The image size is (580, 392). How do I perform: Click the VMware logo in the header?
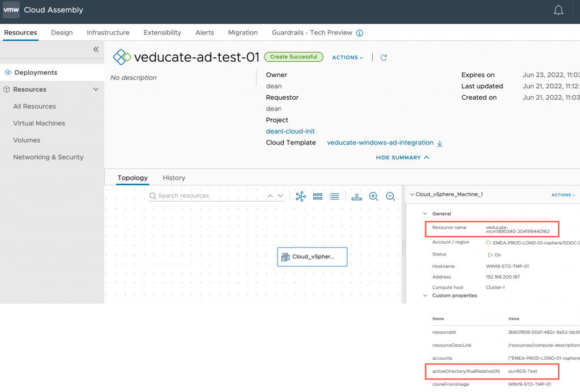tap(11, 10)
